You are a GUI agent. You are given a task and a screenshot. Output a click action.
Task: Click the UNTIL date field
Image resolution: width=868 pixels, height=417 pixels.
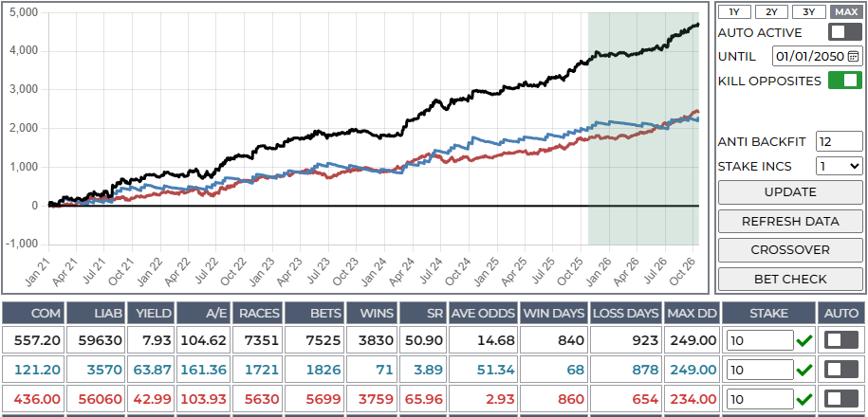coord(817,56)
